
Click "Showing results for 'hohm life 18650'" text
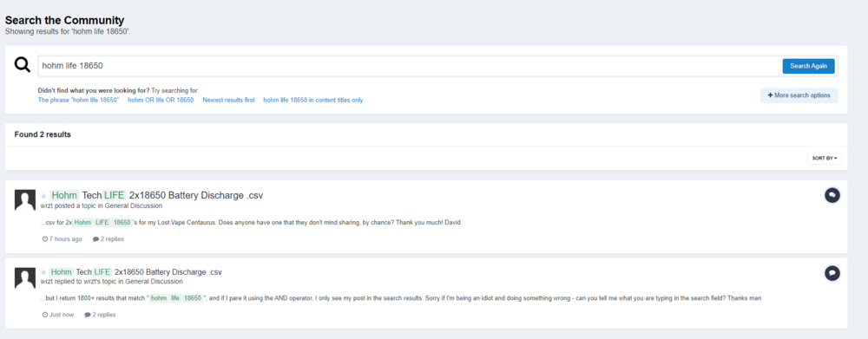click(x=68, y=31)
